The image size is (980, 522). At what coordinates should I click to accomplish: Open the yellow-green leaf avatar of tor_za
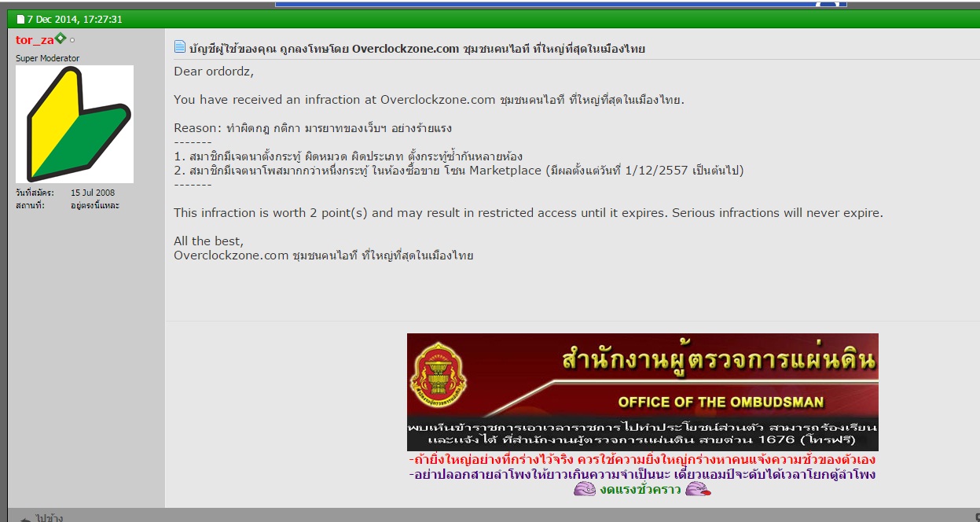(x=75, y=124)
